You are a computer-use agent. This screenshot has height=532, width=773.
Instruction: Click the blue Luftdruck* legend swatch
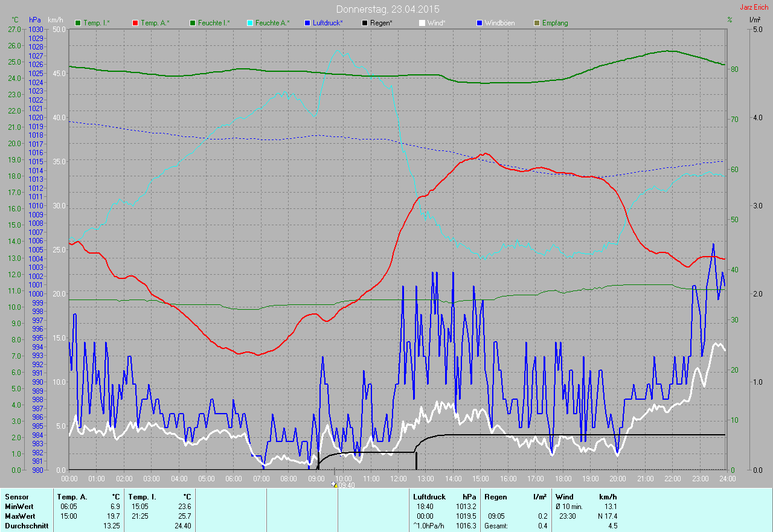[x=307, y=23]
